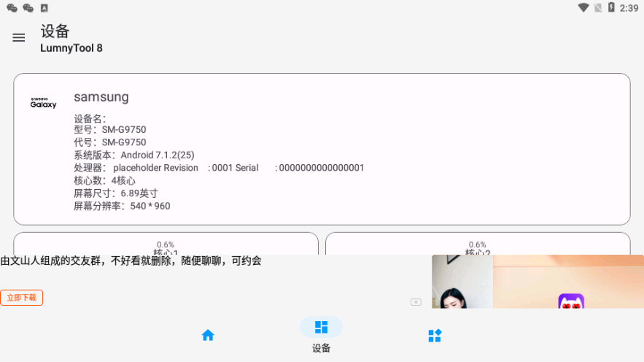
Task: Tap the 系统版本 Android 7.1.2 line
Action: click(x=134, y=155)
